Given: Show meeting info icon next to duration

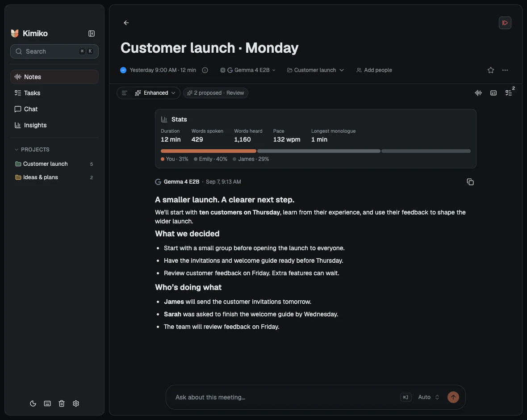Looking at the screenshot, I should pos(205,70).
